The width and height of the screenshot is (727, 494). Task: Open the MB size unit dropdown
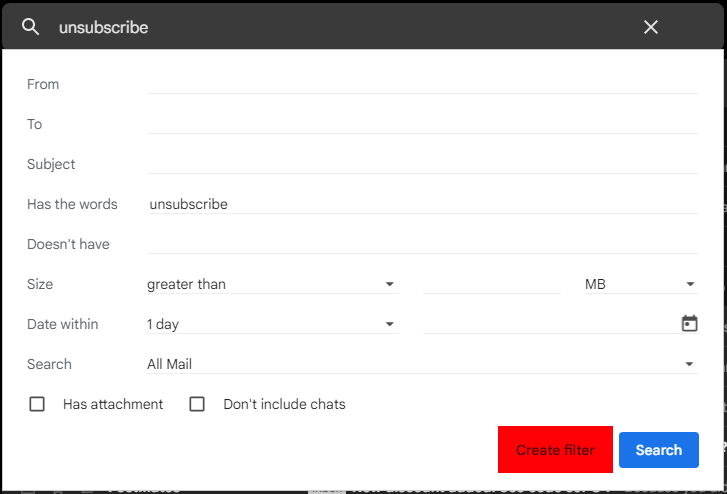pos(640,284)
